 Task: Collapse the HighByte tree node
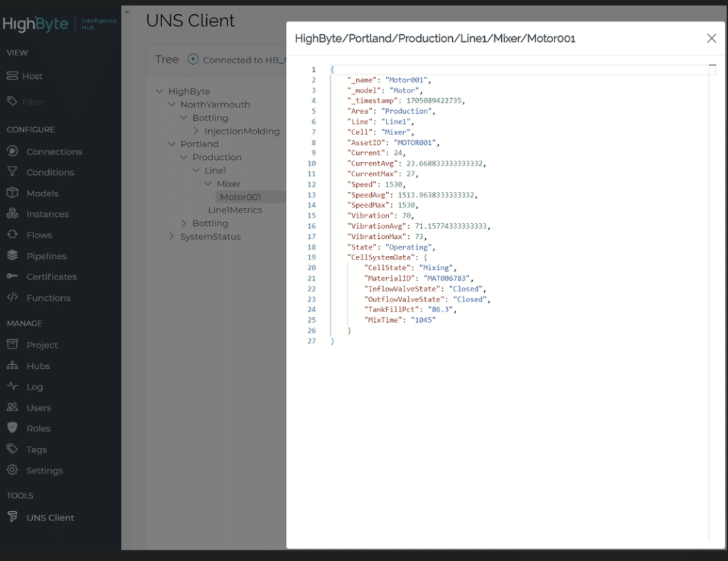159,92
